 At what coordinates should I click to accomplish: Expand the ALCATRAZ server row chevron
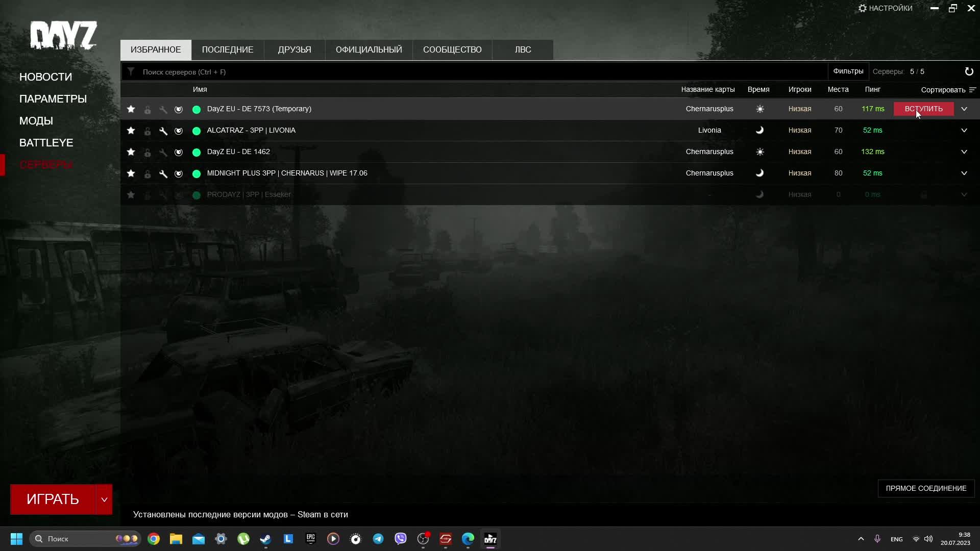coord(964,130)
